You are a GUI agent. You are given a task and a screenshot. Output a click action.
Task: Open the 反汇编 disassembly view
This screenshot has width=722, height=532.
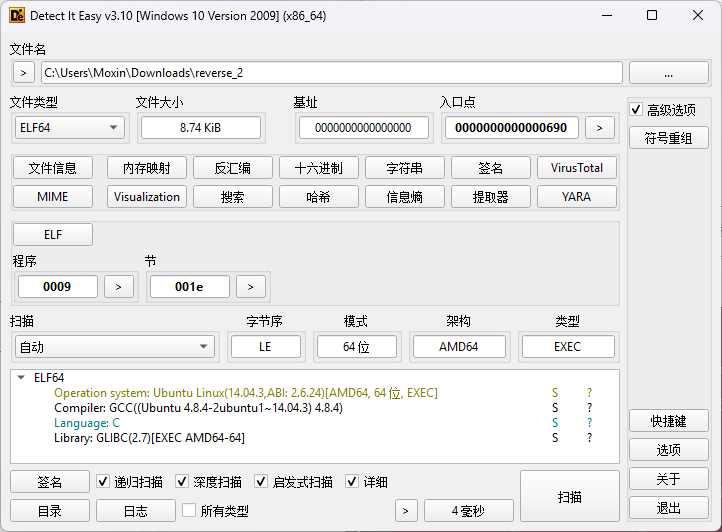(x=232, y=168)
